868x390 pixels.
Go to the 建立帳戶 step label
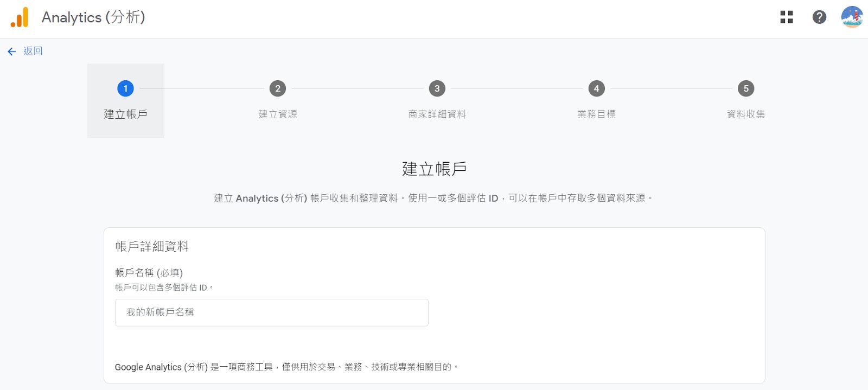click(x=125, y=114)
